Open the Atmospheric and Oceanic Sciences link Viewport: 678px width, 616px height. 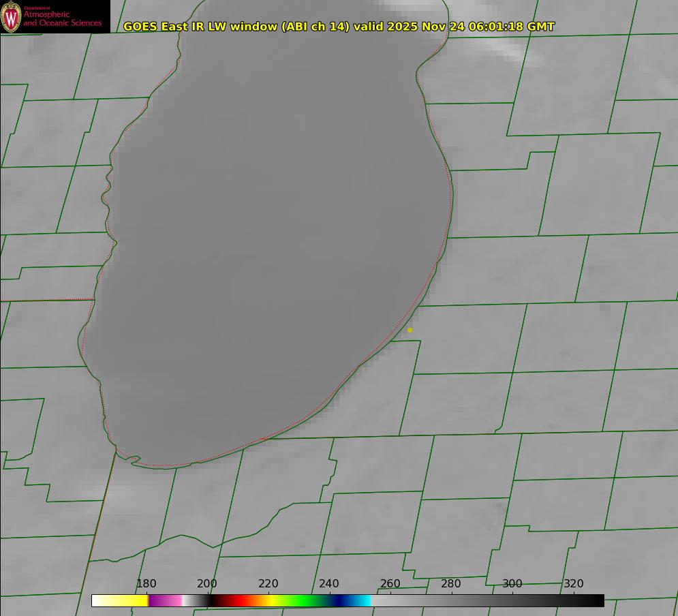62,18
